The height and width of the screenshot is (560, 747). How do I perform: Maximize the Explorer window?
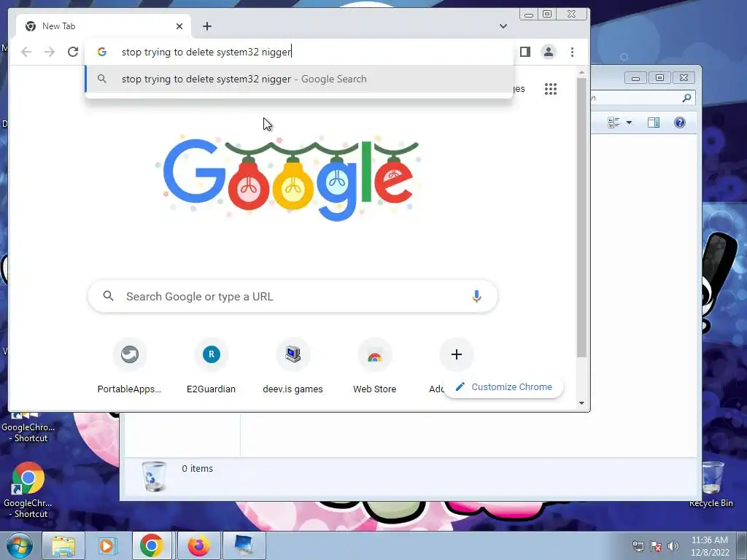659,78
